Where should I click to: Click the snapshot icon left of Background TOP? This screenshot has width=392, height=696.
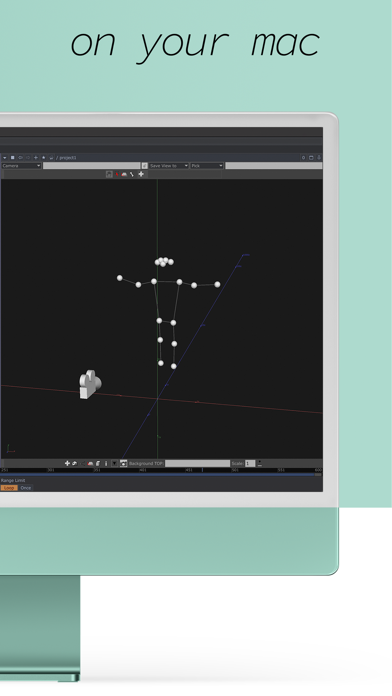click(x=123, y=463)
